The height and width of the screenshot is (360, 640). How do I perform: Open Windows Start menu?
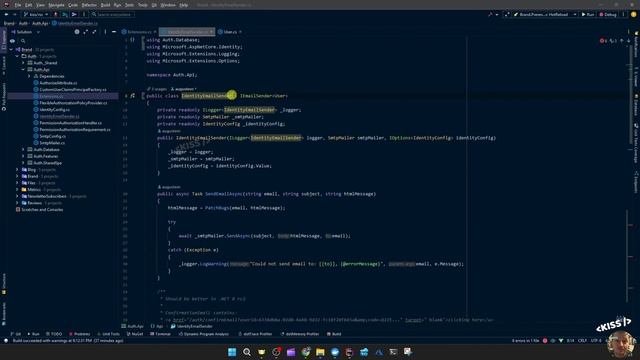[x=232, y=352]
